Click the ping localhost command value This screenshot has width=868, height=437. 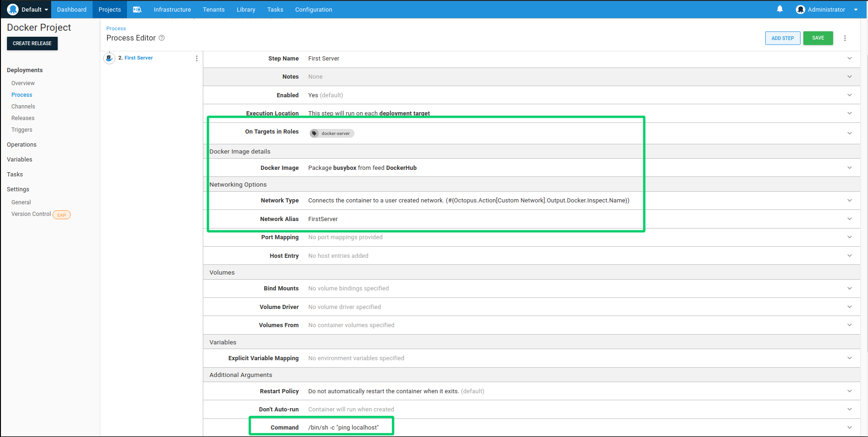[343, 428]
